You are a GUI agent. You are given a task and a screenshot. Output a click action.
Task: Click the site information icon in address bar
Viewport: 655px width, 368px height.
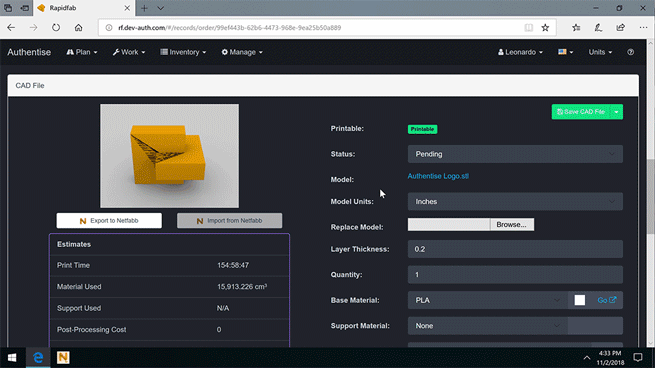109,28
